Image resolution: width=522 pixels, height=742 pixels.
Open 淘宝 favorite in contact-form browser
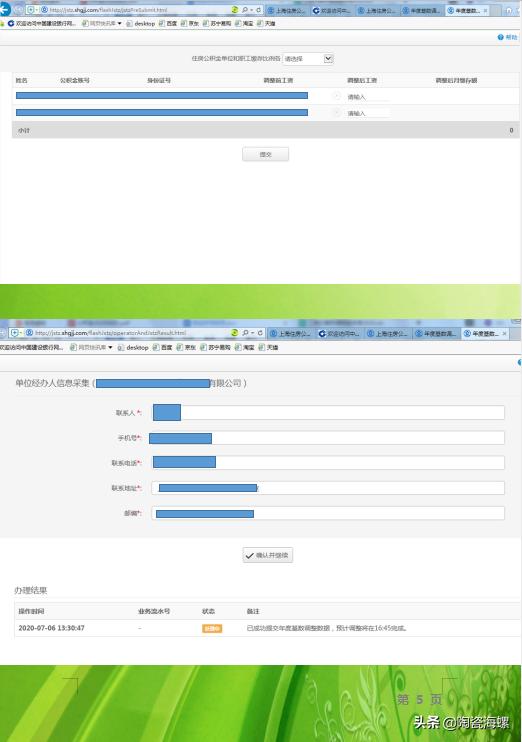245,347
